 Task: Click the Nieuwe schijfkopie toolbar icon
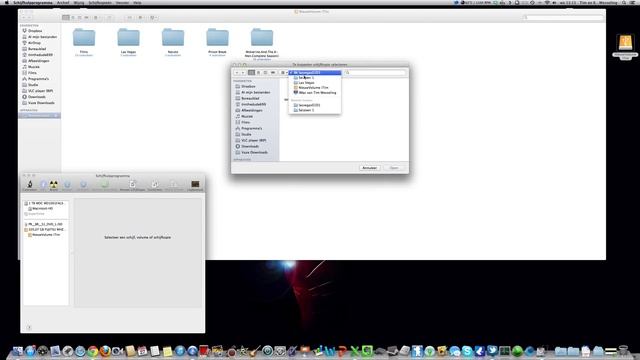pyautogui.click(x=132, y=184)
